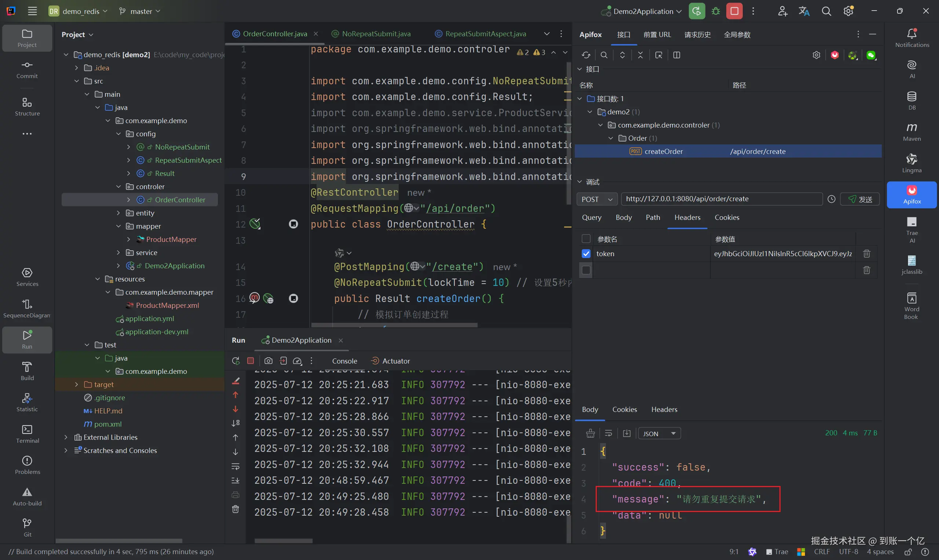The image size is (939, 560).
Task: Open the 请求历史 tab in Apifox
Action: click(697, 35)
